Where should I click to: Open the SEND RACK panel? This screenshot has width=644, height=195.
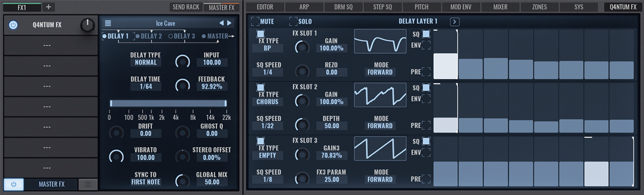pyautogui.click(x=186, y=7)
